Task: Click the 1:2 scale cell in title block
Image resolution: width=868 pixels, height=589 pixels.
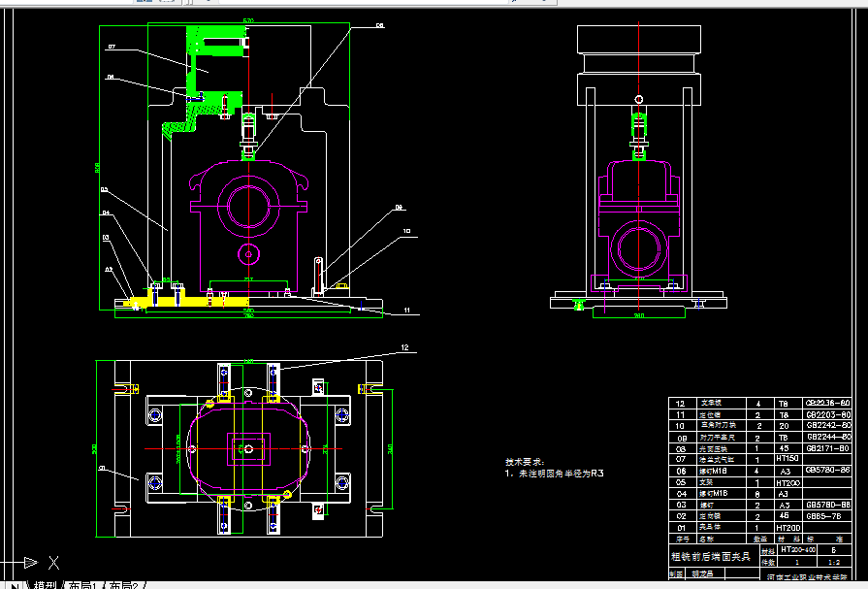Action: pyautogui.click(x=834, y=562)
